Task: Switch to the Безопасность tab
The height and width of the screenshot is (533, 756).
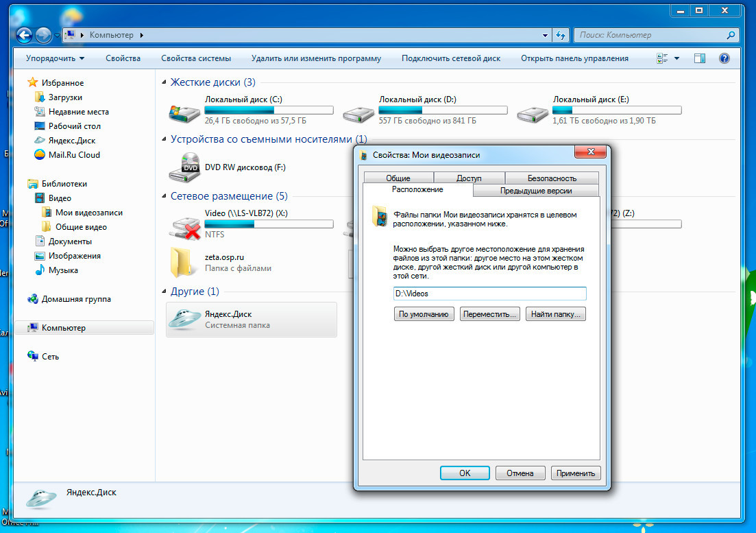Action: (551, 178)
